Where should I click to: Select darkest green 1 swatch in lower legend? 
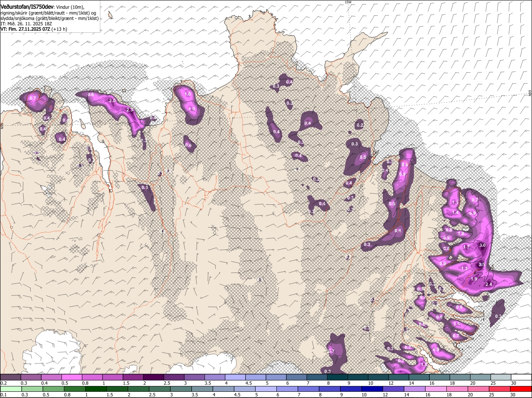[96, 389]
